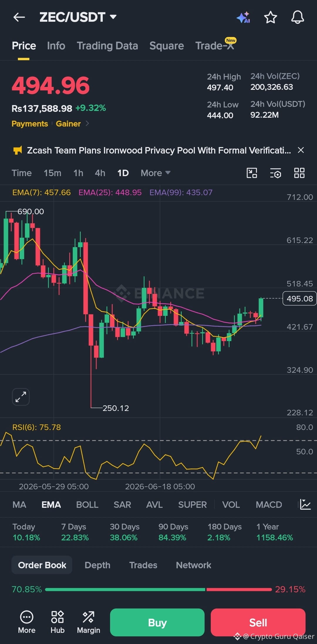Tap the 495.08 current price marker
The image size is (317, 644).
299,299
